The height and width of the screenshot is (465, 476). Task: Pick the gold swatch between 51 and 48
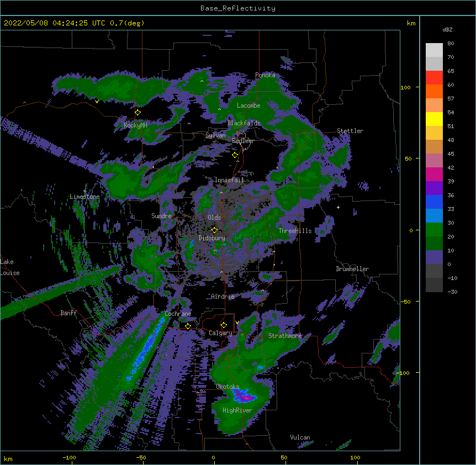pyautogui.click(x=434, y=133)
